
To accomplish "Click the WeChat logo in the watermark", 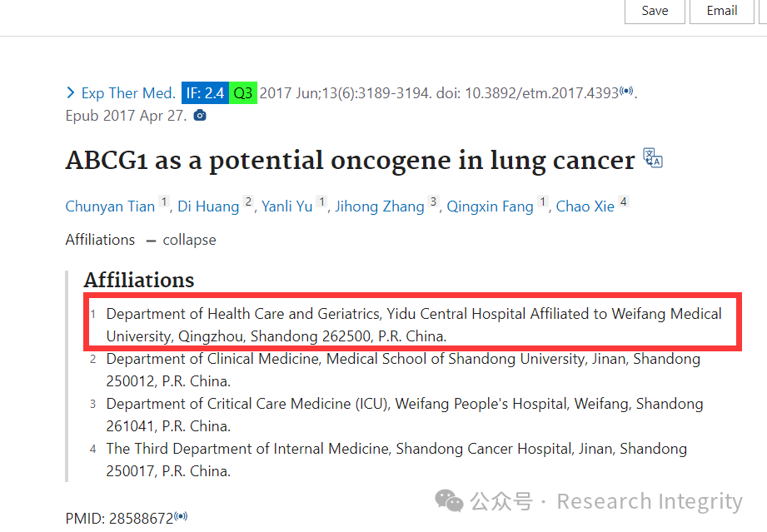I will click(x=449, y=501).
